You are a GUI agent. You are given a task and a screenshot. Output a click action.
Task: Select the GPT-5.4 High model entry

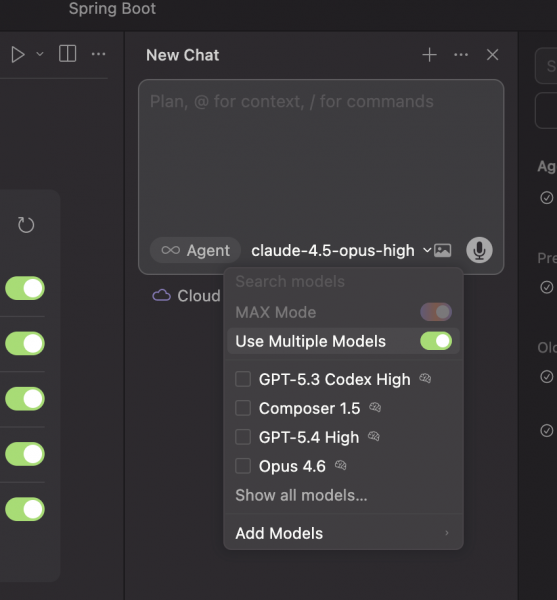pyautogui.click(x=309, y=437)
